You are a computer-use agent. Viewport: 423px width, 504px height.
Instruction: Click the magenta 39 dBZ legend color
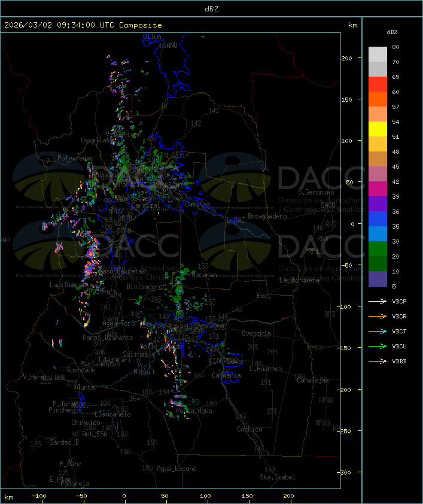pyautogui.click(x=378, y=189)
